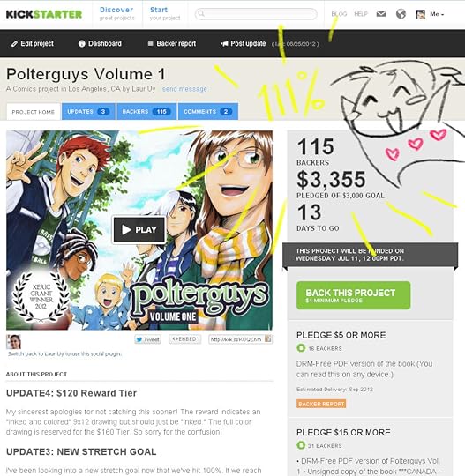Viewport: 465px width, 476px height.
Task: Click the Embed button
Action: pos(184,339)
